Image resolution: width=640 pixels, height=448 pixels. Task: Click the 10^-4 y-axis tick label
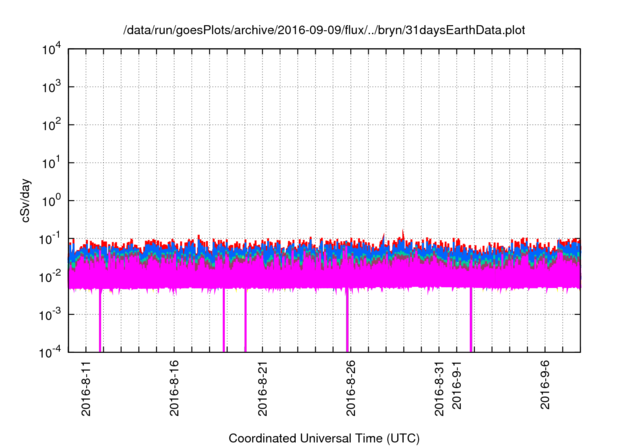50,353
